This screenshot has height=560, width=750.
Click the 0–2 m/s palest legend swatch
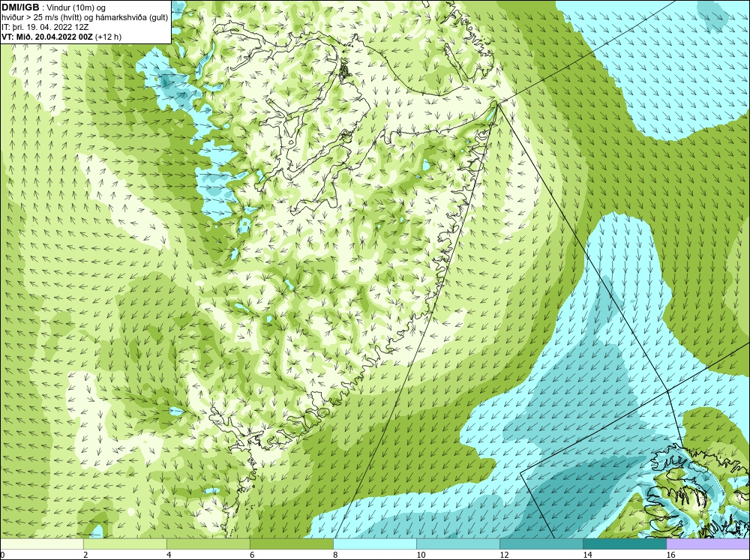(x=41, y=544)
